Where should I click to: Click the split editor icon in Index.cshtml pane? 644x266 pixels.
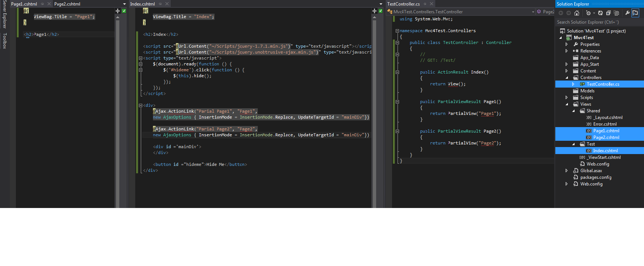point(374,11)
